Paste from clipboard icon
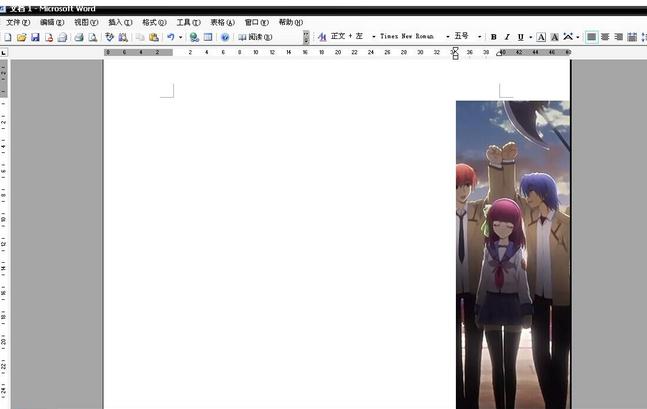 [x=154, y=38]
